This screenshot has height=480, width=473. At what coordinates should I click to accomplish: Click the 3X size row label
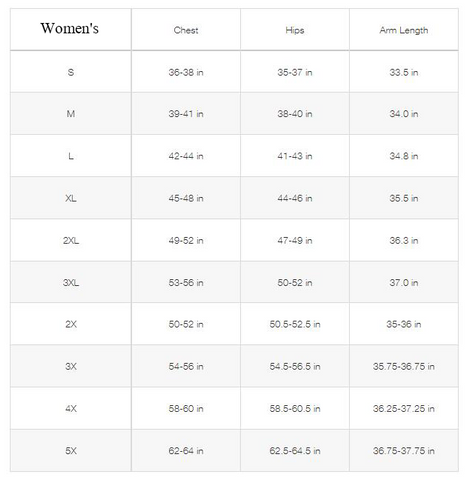[x=71, y=366]
